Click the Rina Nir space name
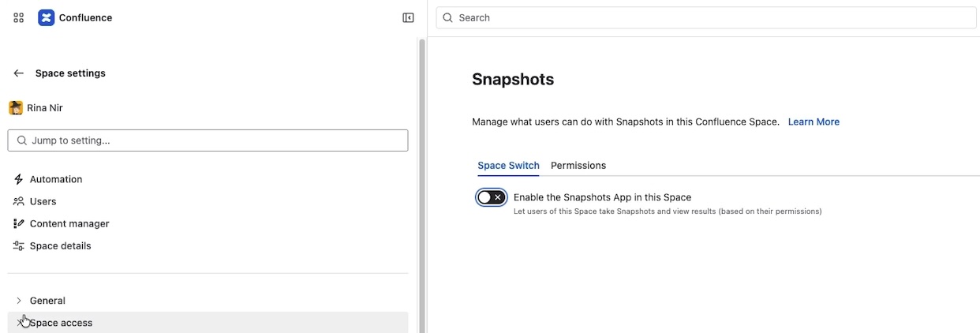Image resolution: width=980 pixels, height=333 pixels. (45, 107)
